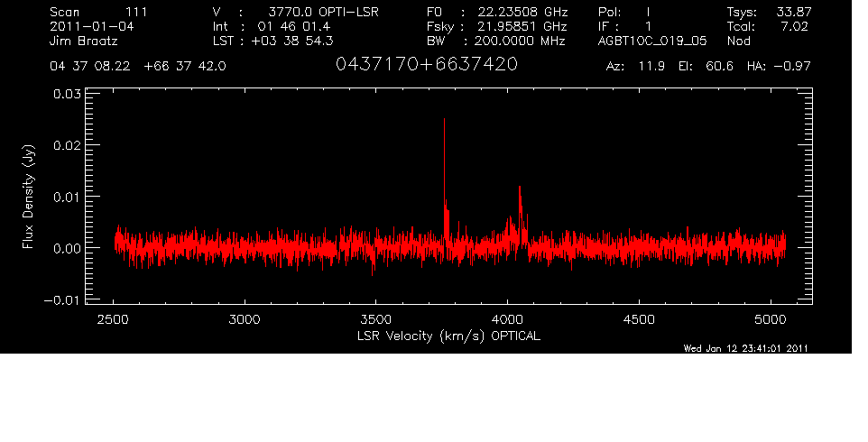Select the coordinates 04 37 08.22 +66 37 42.0
Viewport: 868px width, 442px height.
(x=138, y=66)
